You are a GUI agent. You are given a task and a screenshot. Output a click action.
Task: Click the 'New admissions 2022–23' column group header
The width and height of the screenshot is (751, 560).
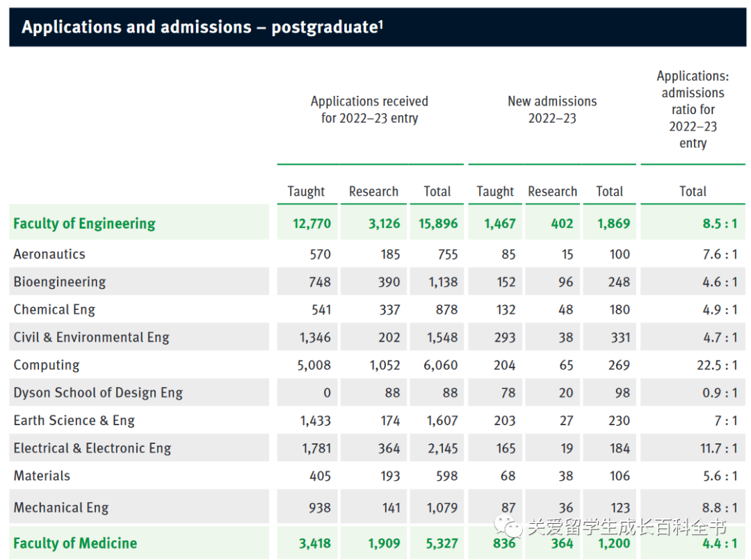(x=552, y=110)
